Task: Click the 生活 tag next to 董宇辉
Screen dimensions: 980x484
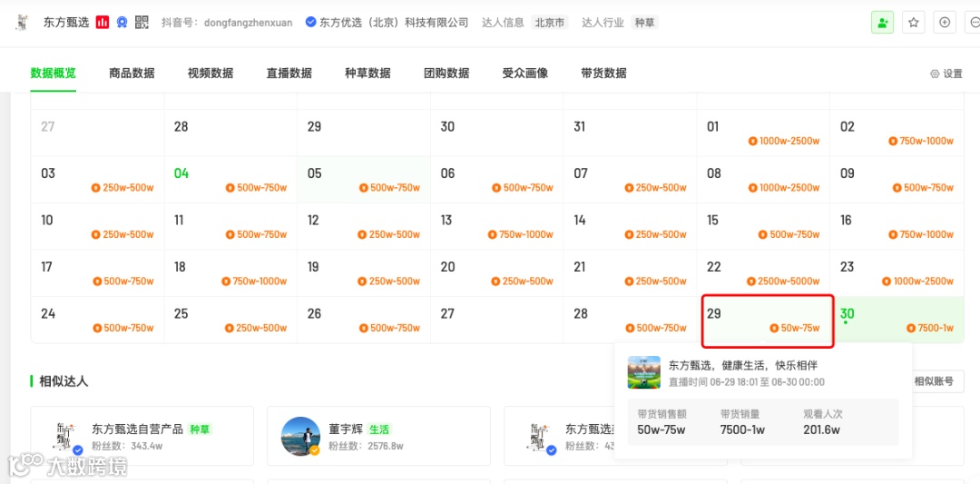Action: pyautogui.click(x=378, y=430)
